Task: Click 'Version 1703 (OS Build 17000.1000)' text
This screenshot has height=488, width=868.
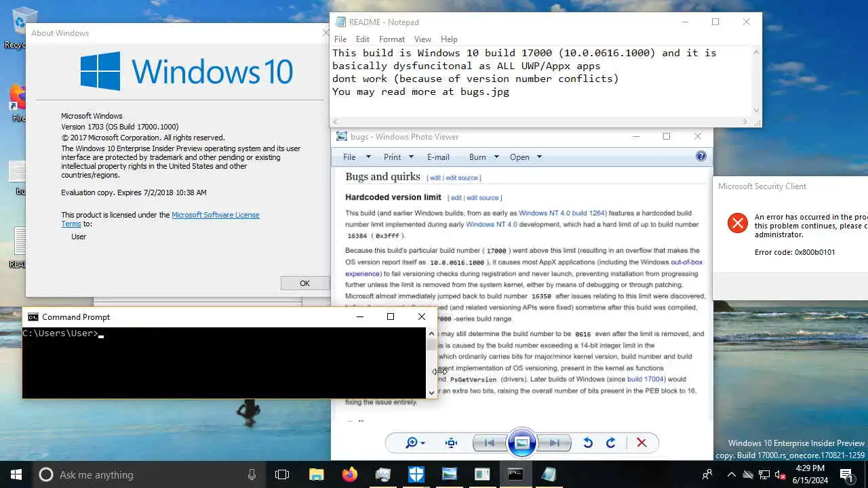Action: (x=120, y=127)
